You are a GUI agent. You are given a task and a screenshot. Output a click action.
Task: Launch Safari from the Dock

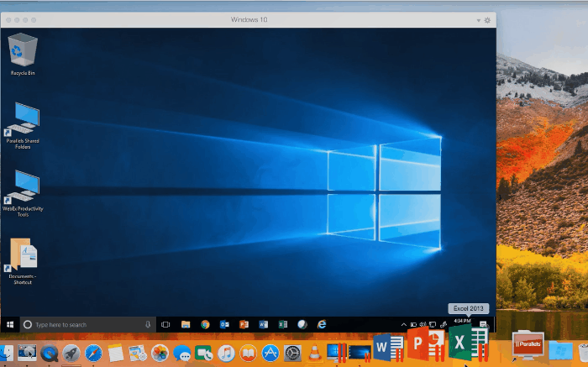coord(93,353)
